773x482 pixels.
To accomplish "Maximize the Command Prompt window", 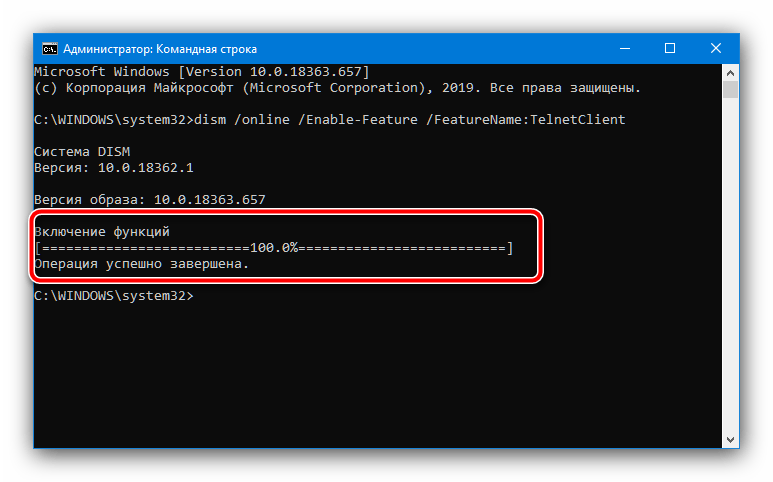I will coord(669,48).
